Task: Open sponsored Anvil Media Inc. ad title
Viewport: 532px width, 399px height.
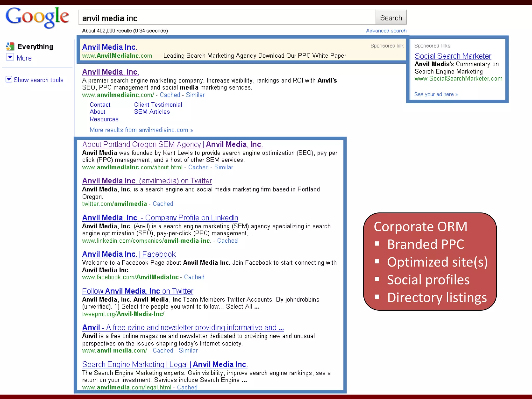Action: click(x=110, y=47)
